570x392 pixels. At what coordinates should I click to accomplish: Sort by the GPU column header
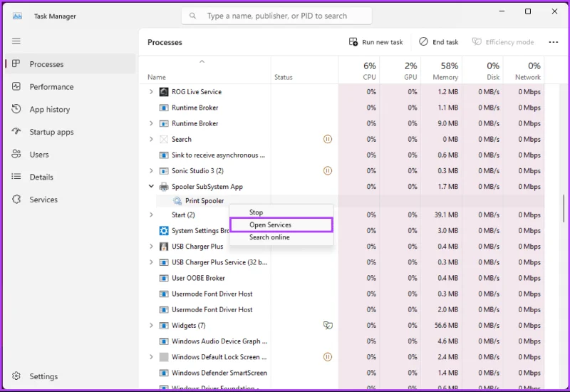(400, 71)
